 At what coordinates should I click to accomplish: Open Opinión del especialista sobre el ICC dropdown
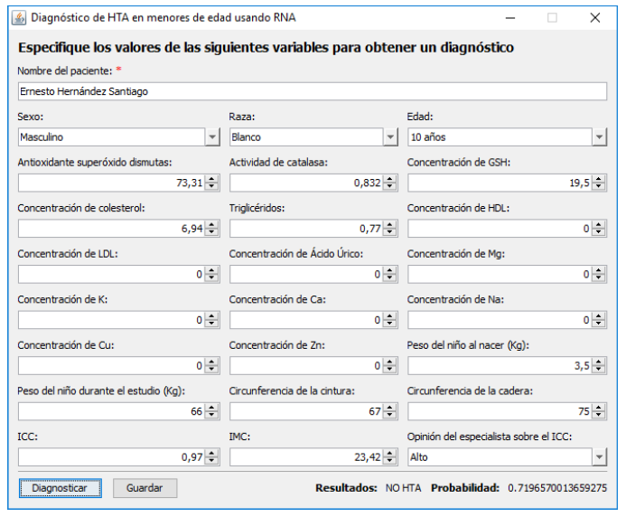click(x=598, y=457)
